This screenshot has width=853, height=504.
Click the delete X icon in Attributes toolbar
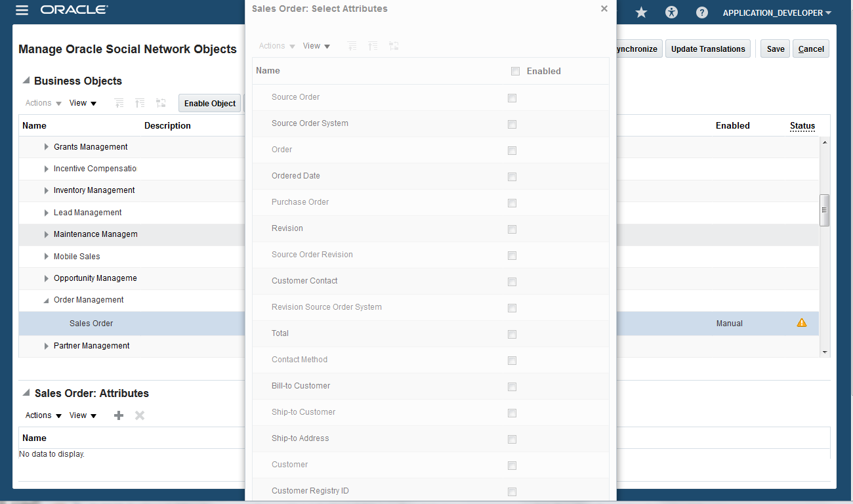point(140,415)
